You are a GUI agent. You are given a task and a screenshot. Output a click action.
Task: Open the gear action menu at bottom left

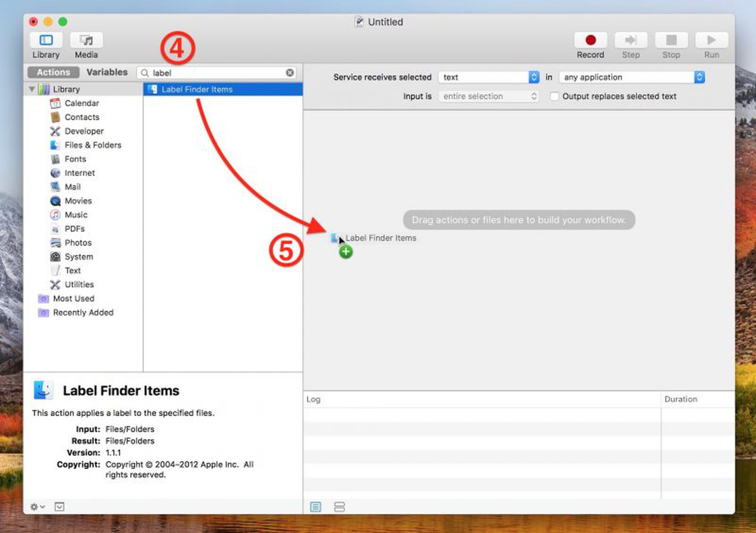point(37,507)
